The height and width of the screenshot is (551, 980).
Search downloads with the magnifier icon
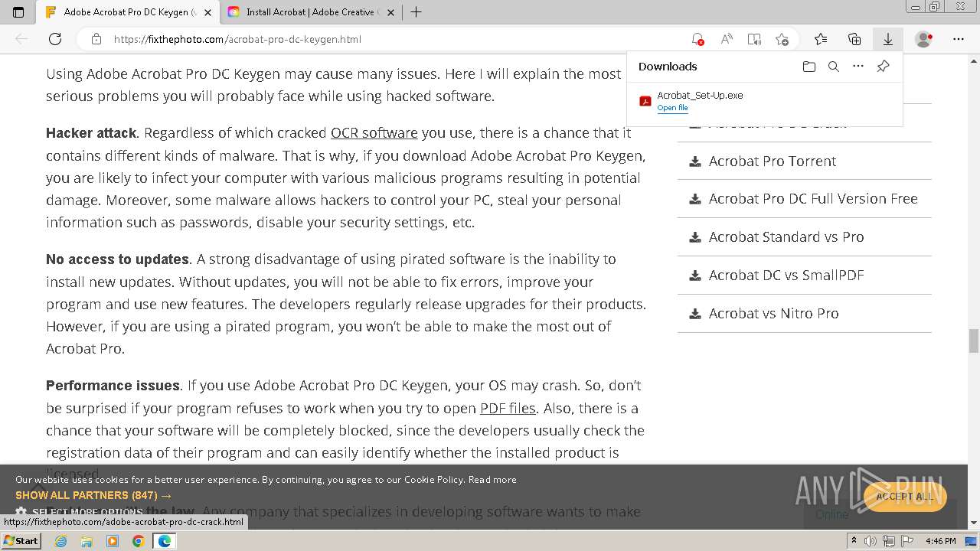coord(834,67)
